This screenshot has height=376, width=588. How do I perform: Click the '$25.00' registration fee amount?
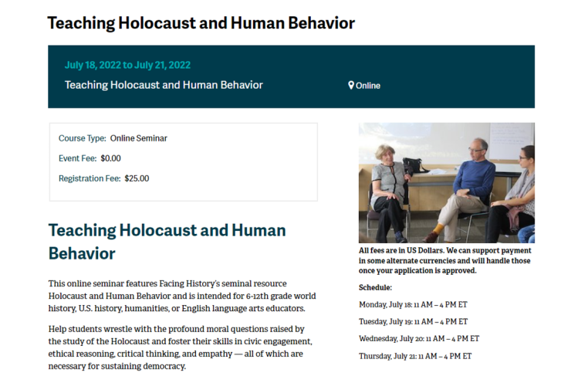point(137,178)
